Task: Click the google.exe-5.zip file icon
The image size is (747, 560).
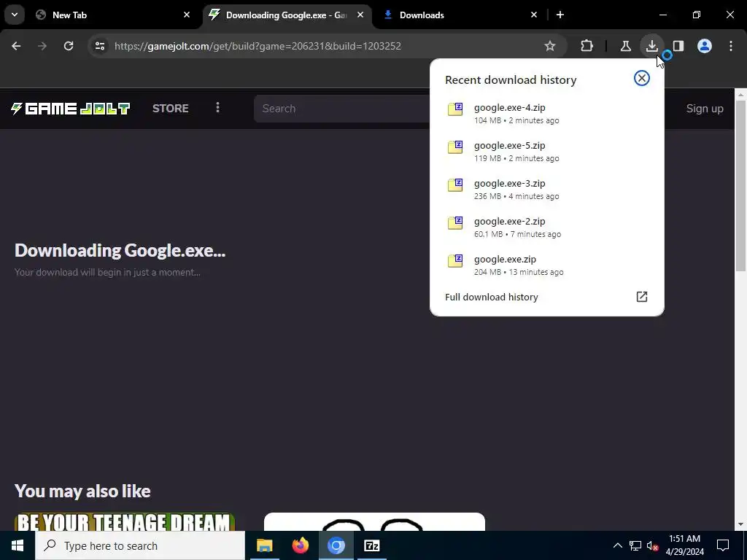Action: click(x=455, y=147)
